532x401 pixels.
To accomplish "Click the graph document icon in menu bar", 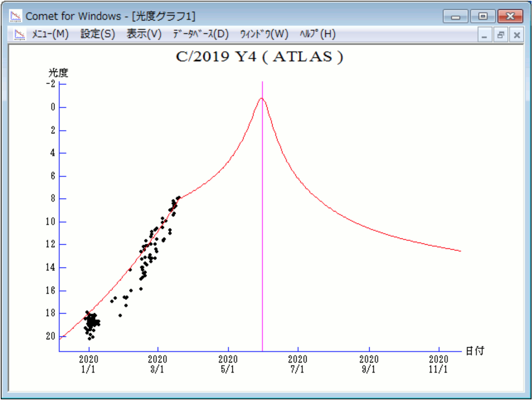I will [19, 34].
